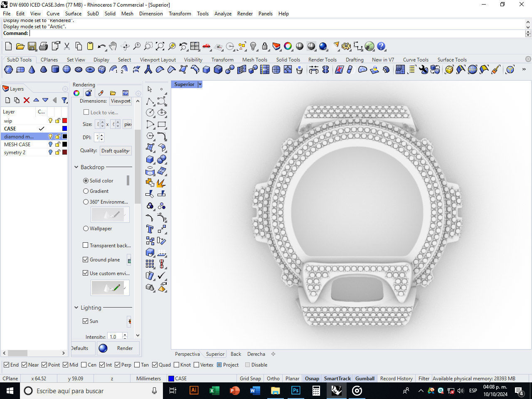Screen dimensions: 532x399
Task: Enable Transparent background checkbox
Action: point(86,246)
